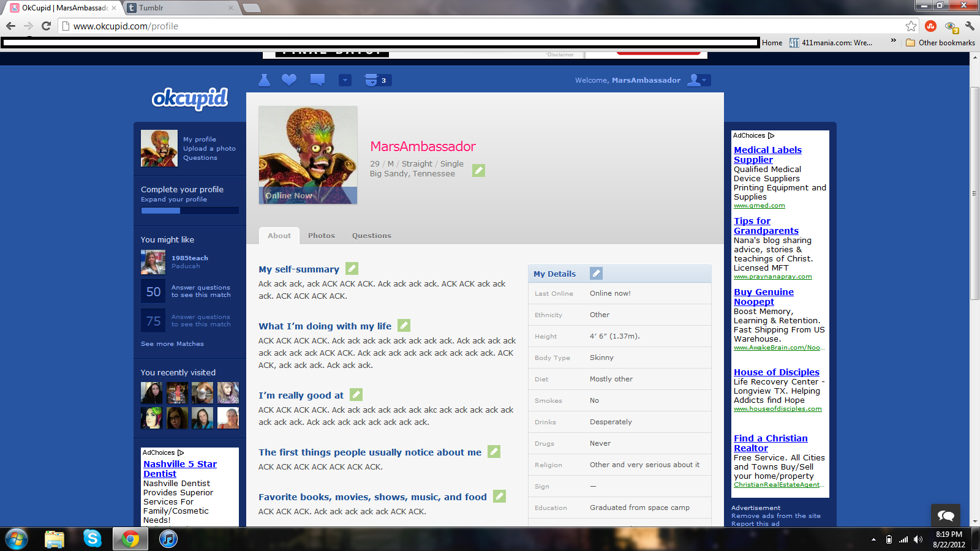The width and height of the screenshot is (980, 551).
Task: Click Buy Genuine Noopept ad link
Action: pos(764,297)
